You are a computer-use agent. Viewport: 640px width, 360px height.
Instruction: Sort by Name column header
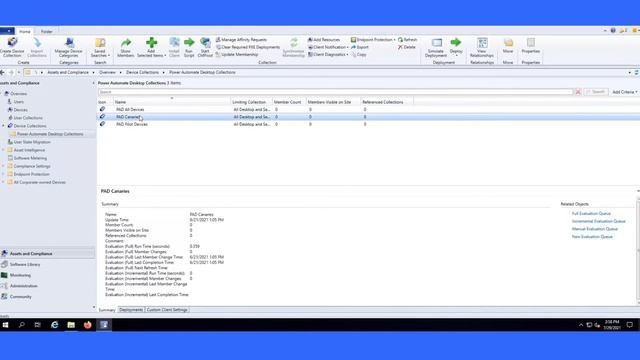[172, 102]
